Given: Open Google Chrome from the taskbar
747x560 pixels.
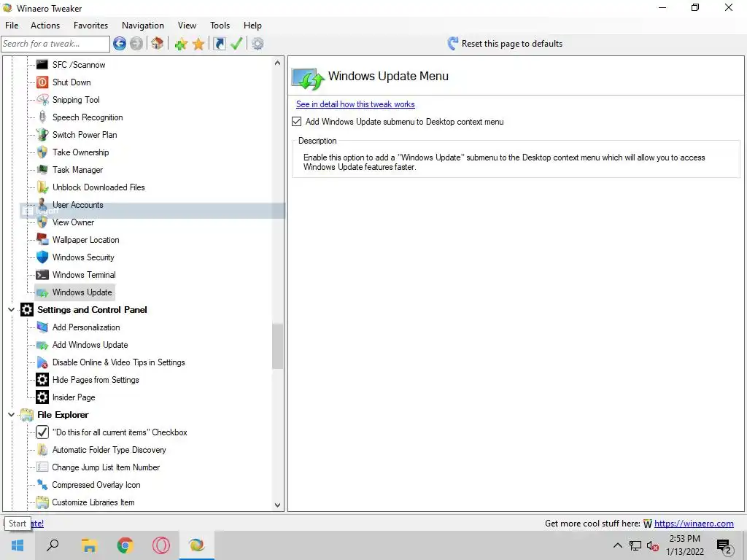Looking at the screenshot, I should coord(125,545).
